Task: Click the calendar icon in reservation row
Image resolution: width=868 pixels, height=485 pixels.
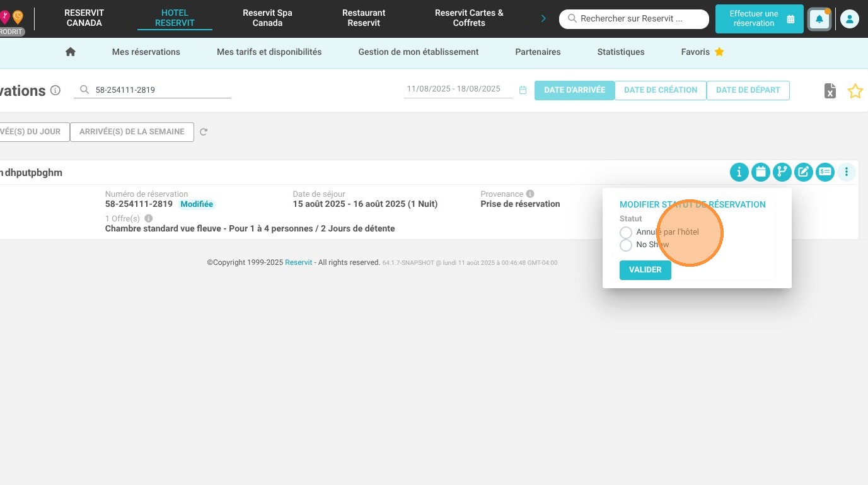Action: point(761,172)
